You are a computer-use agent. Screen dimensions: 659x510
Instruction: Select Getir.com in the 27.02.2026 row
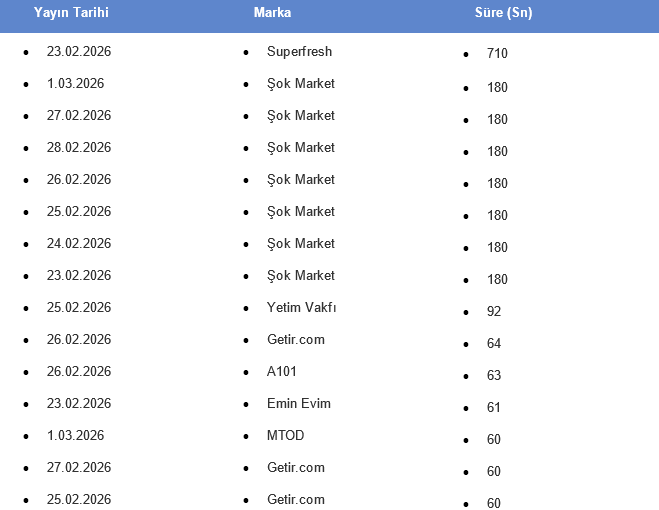(x=296, y=467)
